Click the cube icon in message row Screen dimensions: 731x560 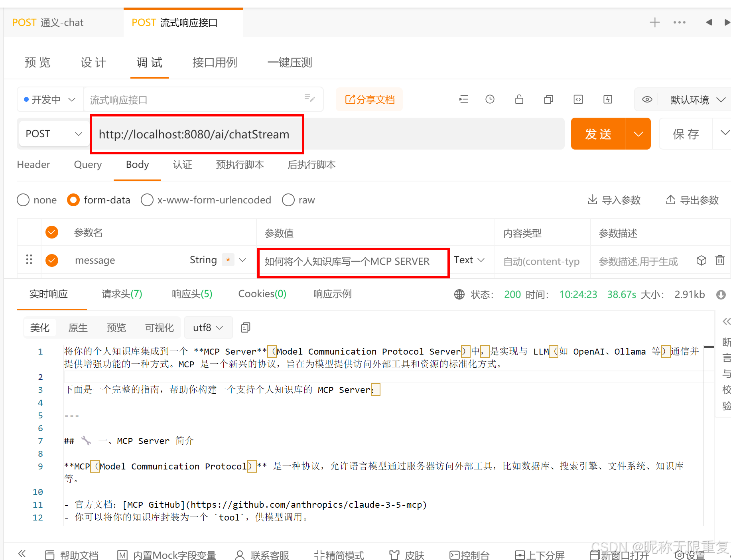[701, 260]
